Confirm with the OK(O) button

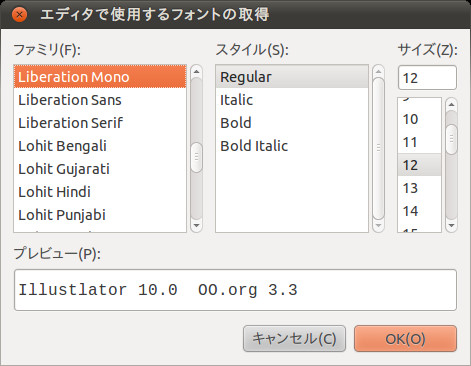click(x=405, y=339)
